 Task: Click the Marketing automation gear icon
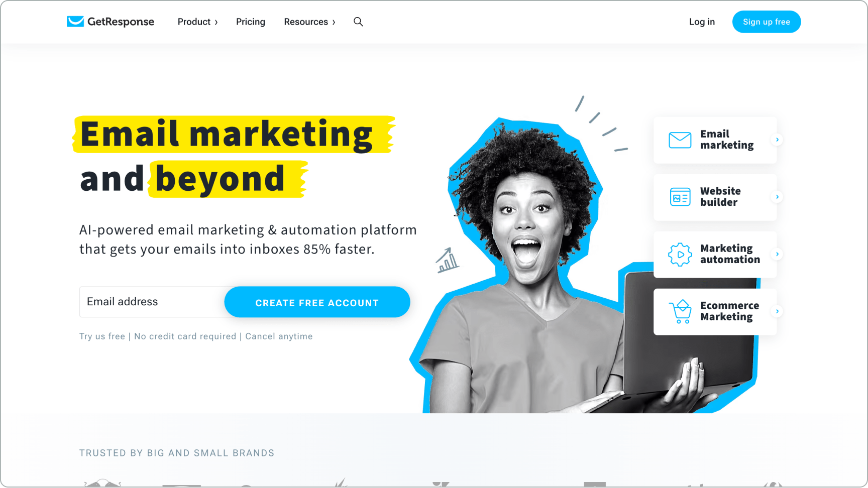[x=680, y=255]
